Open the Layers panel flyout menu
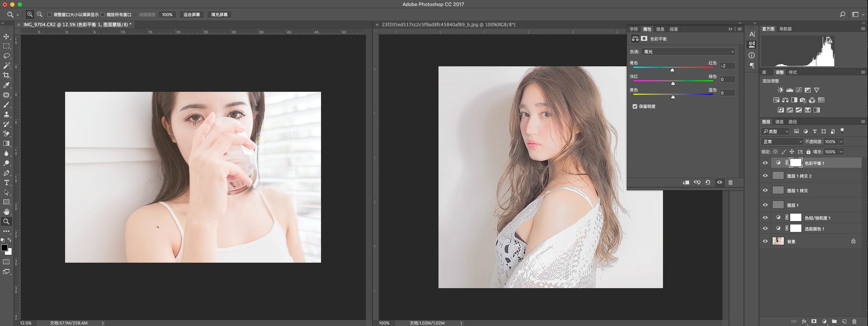The height and width of the screenshot is (326, 868). click(863, 122)
